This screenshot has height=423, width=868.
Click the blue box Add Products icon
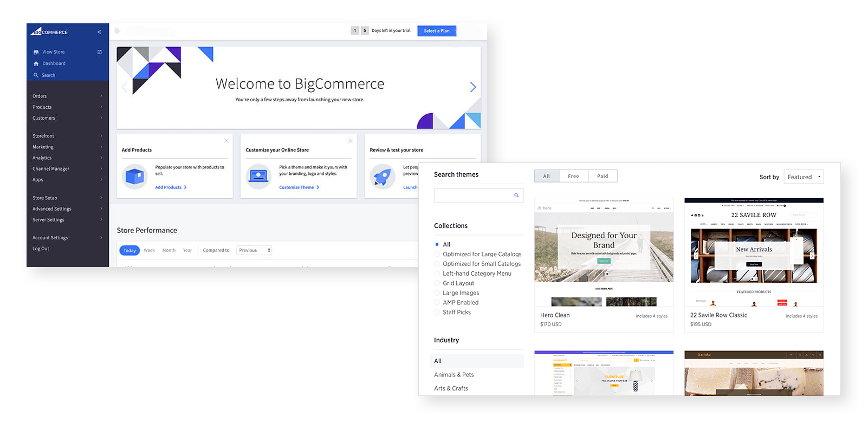135,177
